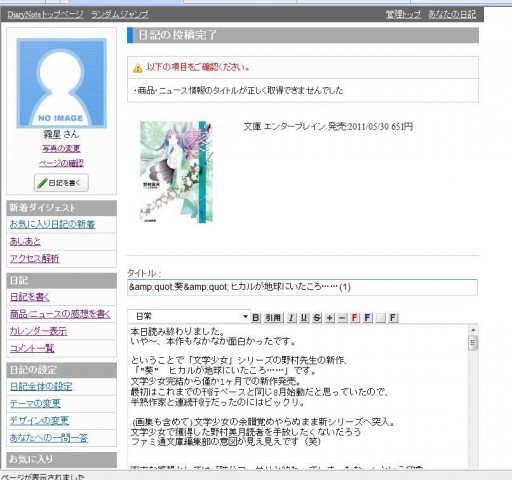Open DiaryNoteトップページ link
The width and height of the screenshot is (512, 480).
tap(45, 14)
